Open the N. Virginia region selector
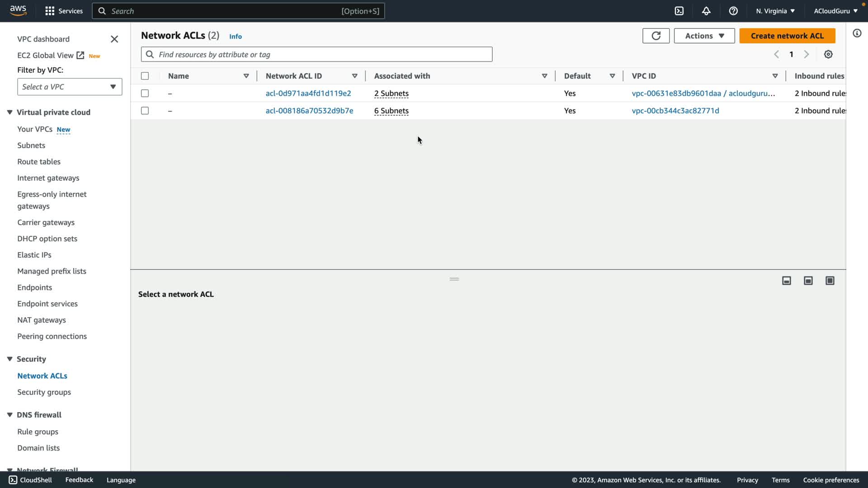Viewport: 868px width, 488px height. (x=775, y=11)
